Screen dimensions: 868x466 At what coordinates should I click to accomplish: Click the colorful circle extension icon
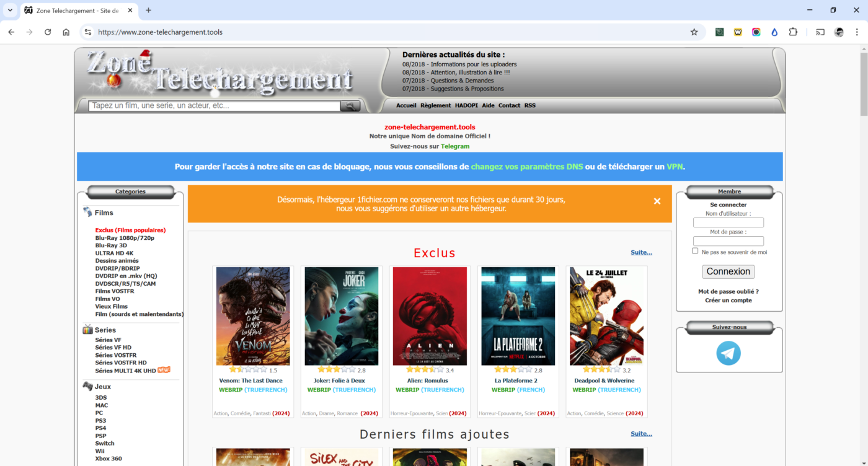[x=756, y=32]
